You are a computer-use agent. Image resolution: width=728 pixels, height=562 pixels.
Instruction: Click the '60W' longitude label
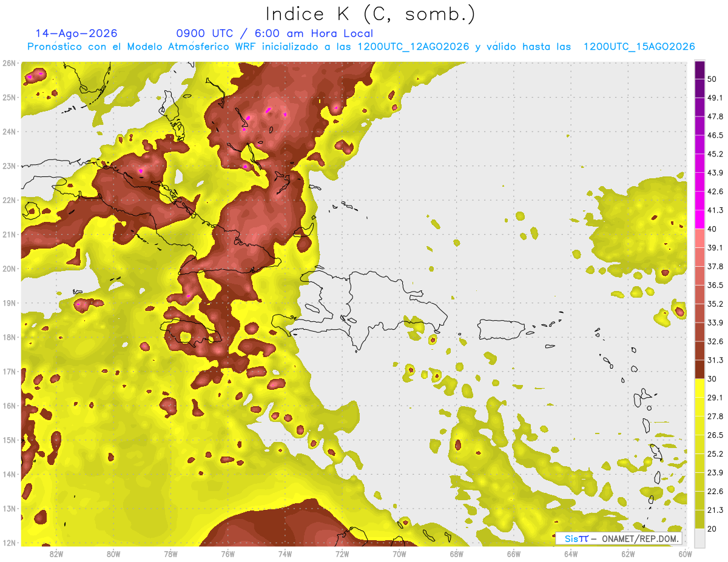click(x=685, y=554)
